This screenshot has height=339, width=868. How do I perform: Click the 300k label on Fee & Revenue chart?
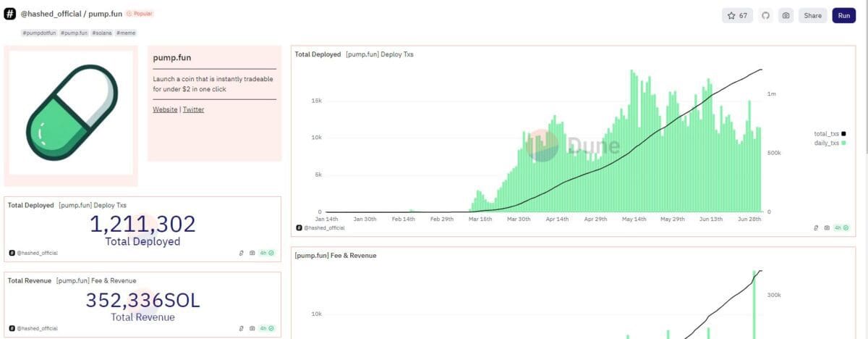(x=774, y=295)
